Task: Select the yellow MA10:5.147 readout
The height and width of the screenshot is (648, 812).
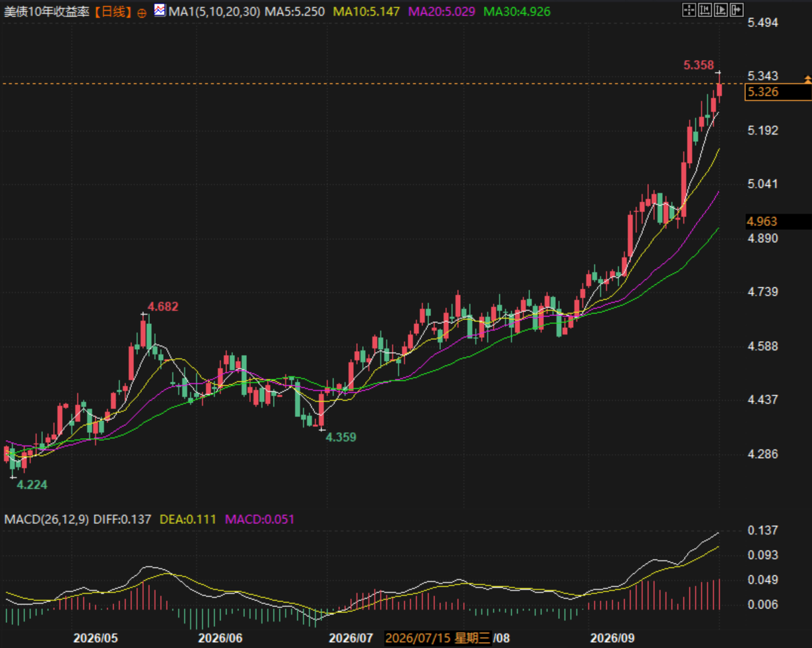Action: (x=366, y=12)
